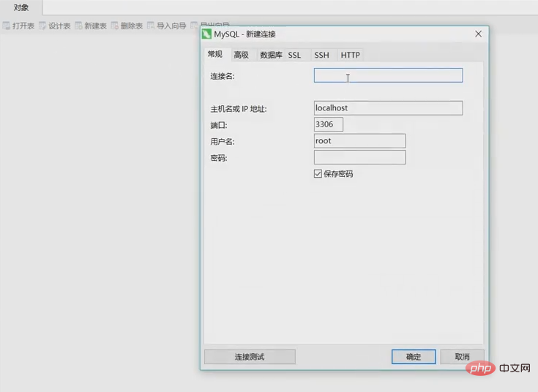The height and width of the screenshot is (392, 538).
Task: Select 设计表 in the toolbar
Action: [55, 26]
